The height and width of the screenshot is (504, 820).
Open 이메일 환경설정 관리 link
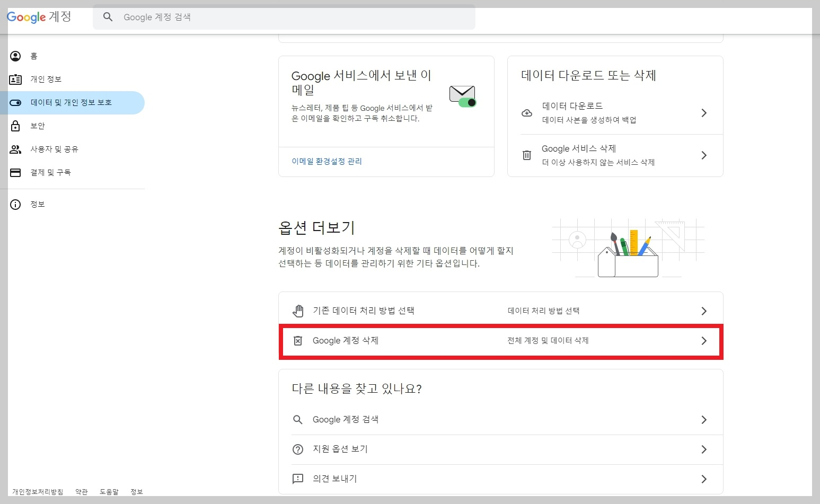coord(327,161)
